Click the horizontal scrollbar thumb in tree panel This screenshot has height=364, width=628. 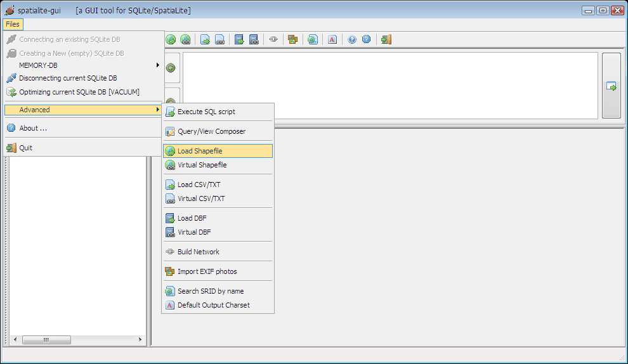pyautogui.click(x=46, y=339)
